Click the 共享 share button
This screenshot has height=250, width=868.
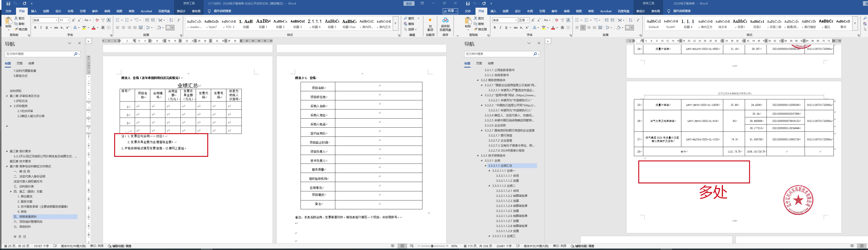pos(450,11)
